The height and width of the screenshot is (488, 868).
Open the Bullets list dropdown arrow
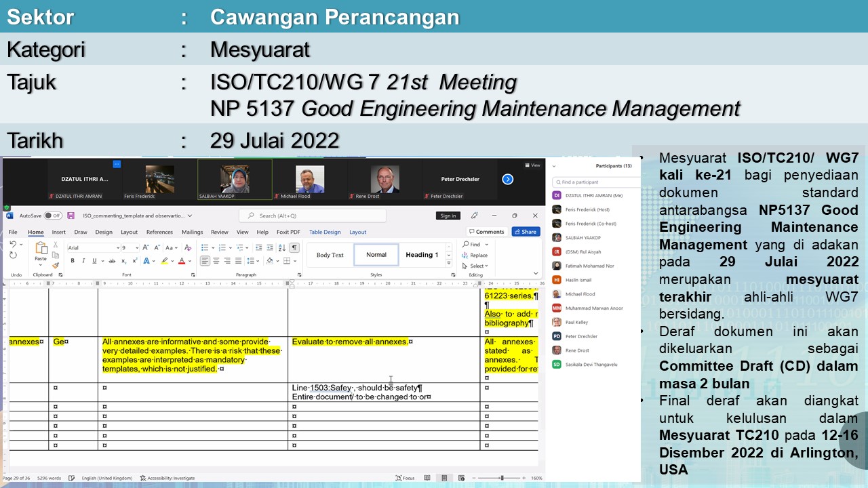tap(213, 247)
